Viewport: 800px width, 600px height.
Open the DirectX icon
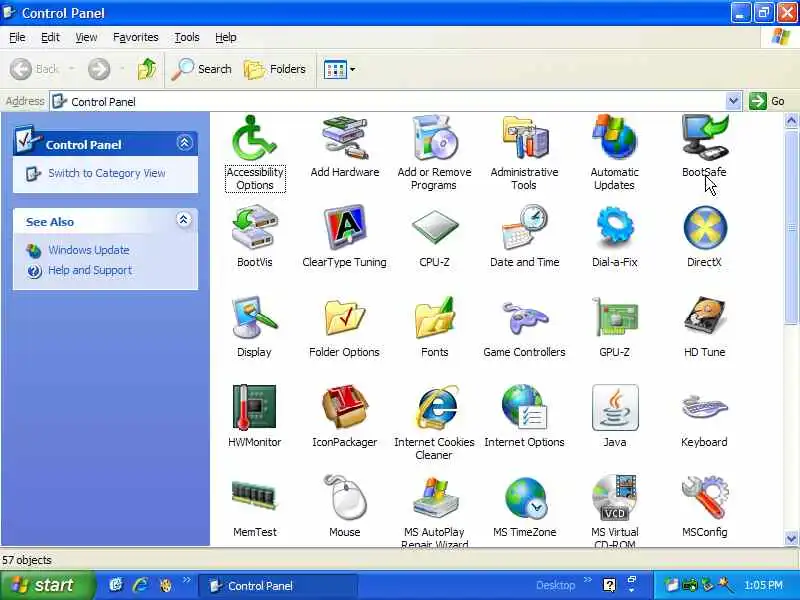705,228
